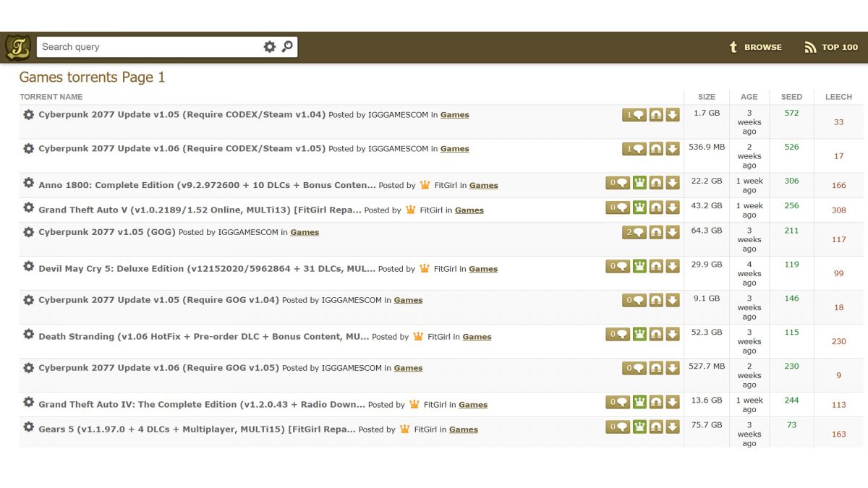Open the Browse menu item
The height and width of the screenshot is (488, 868).
755,47
